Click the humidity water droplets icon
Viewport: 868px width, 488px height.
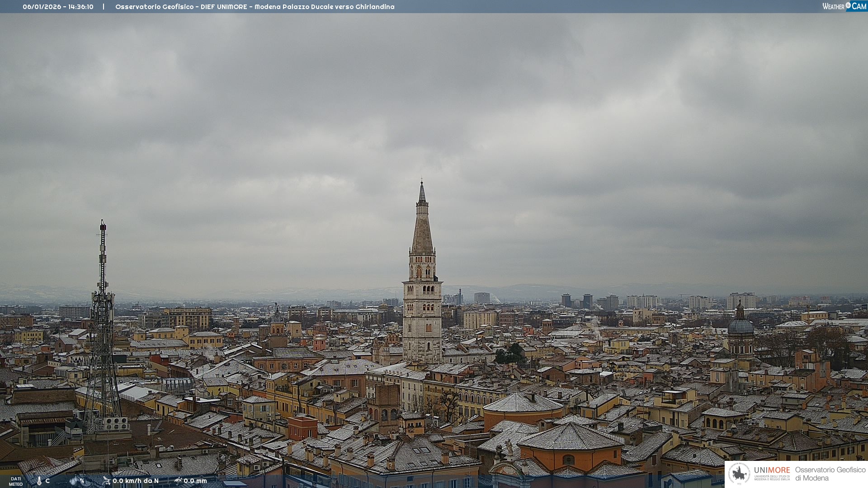[74, 481]
